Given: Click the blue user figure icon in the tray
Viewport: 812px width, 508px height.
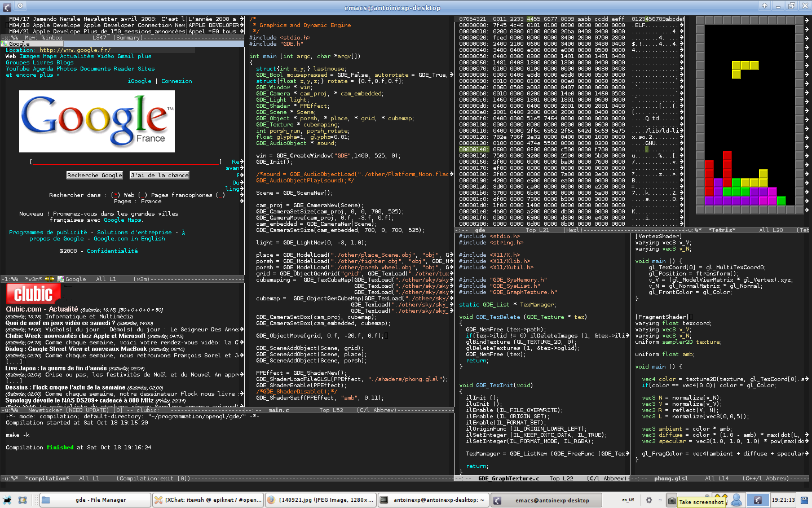Looking at the screenshot, I should coord(736,500).
